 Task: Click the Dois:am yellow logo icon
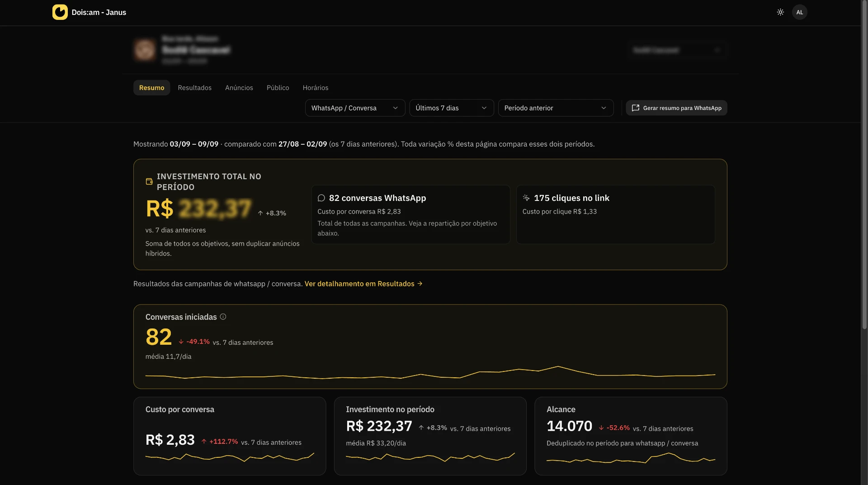(x=60, y=12)
